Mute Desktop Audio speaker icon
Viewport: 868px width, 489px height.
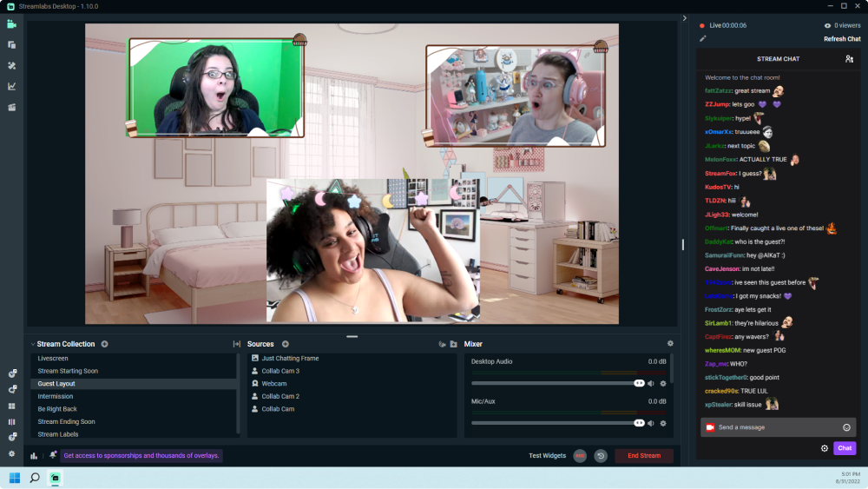[651, 383]
